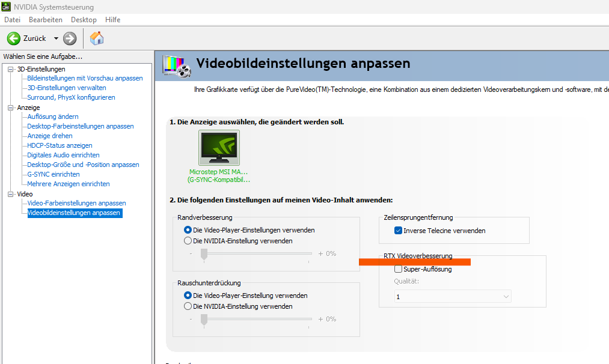
Task: Open the Datei menu
Action: point(13,20)
